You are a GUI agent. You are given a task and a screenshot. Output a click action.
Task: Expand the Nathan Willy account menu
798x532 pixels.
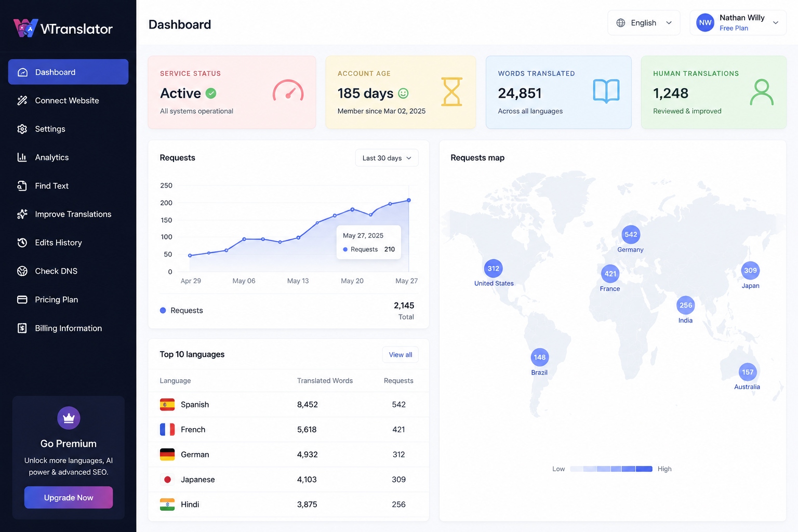[x=738, y=23]
